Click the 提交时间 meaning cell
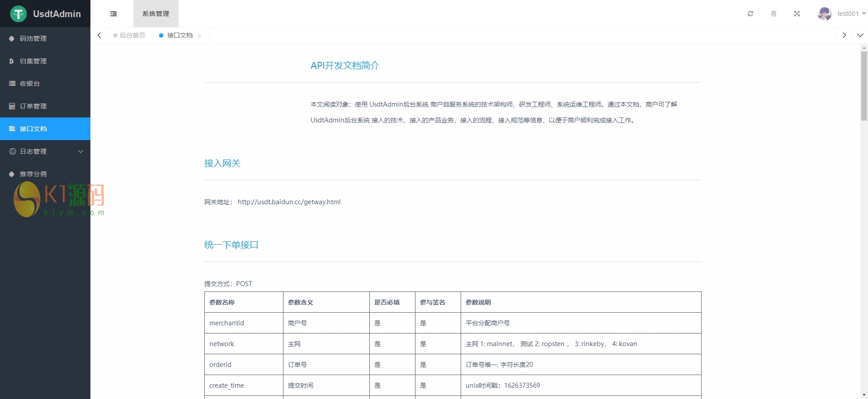The height and width of the screenshot is (399, 868). coord(326,385)
